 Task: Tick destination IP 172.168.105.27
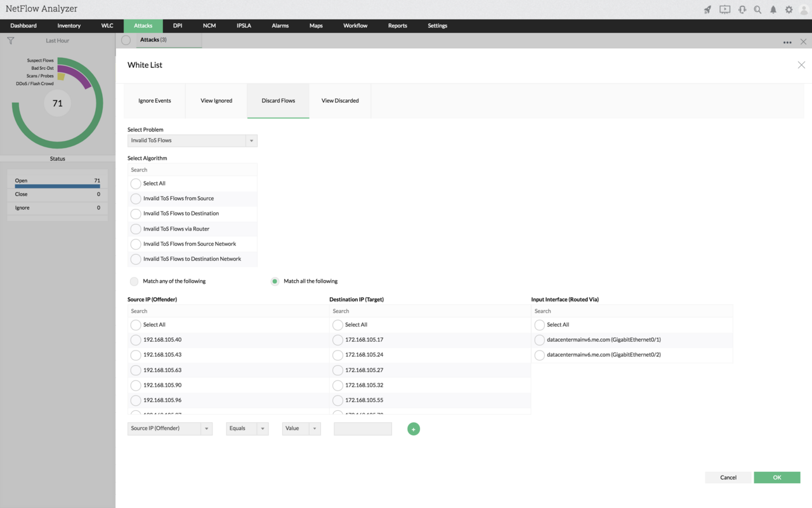point(337,370)
